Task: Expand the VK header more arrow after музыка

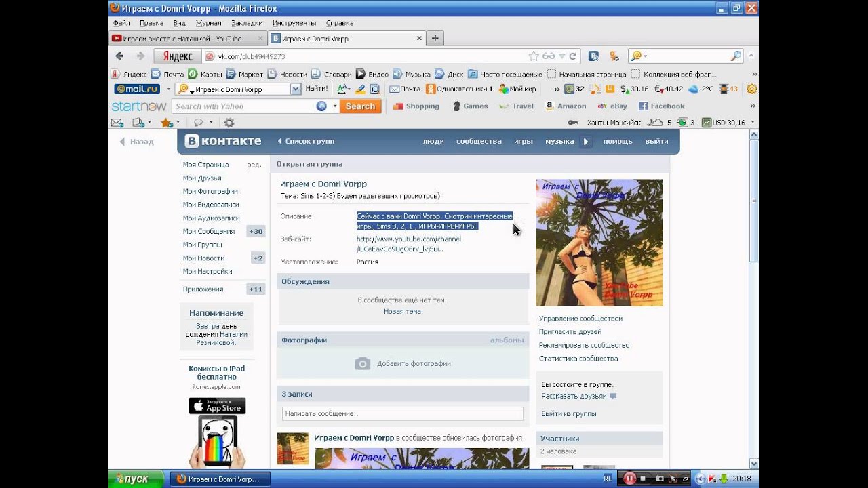Action: (x=586, y=142)
